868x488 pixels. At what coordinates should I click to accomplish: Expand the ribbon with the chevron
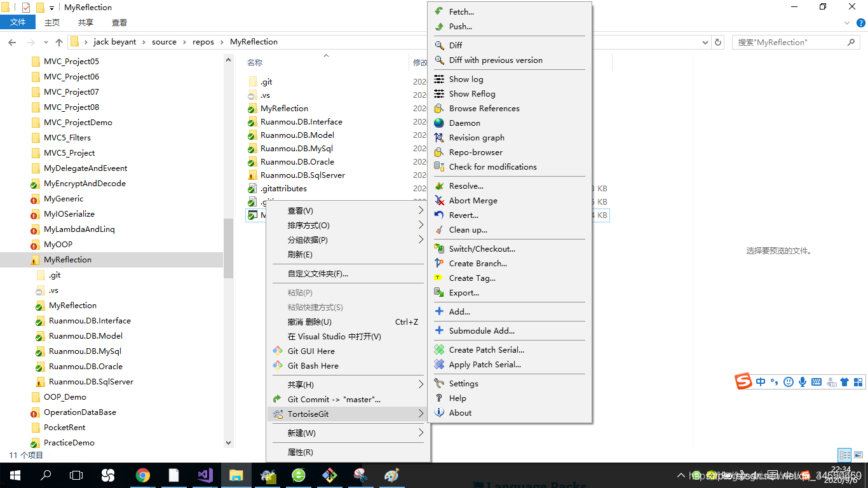(x=847, y=22)
